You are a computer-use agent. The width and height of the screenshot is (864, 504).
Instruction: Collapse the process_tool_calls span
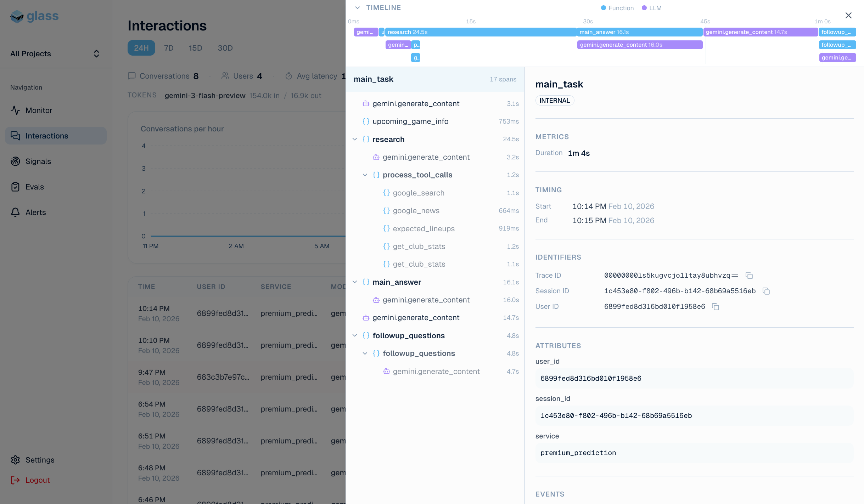point(365,175)
